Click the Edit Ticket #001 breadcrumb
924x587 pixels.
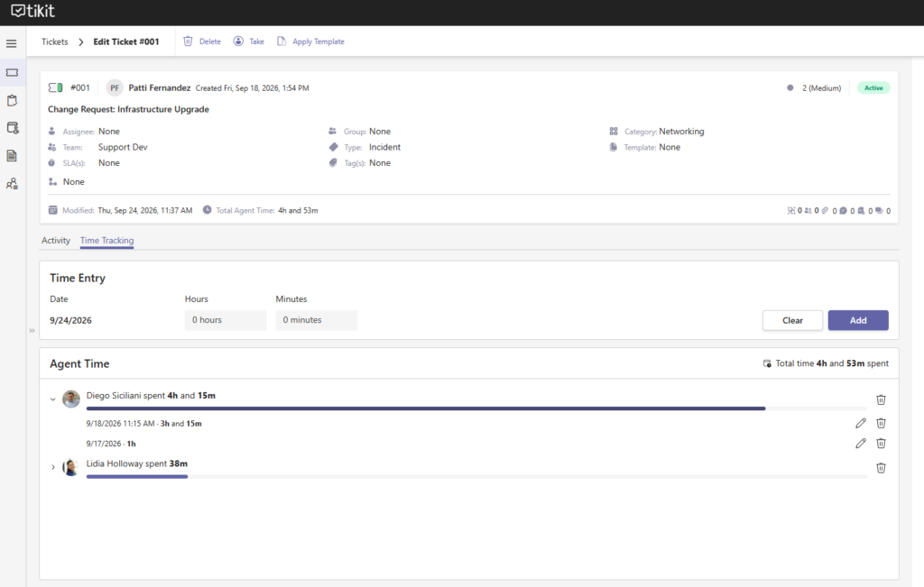126,41
